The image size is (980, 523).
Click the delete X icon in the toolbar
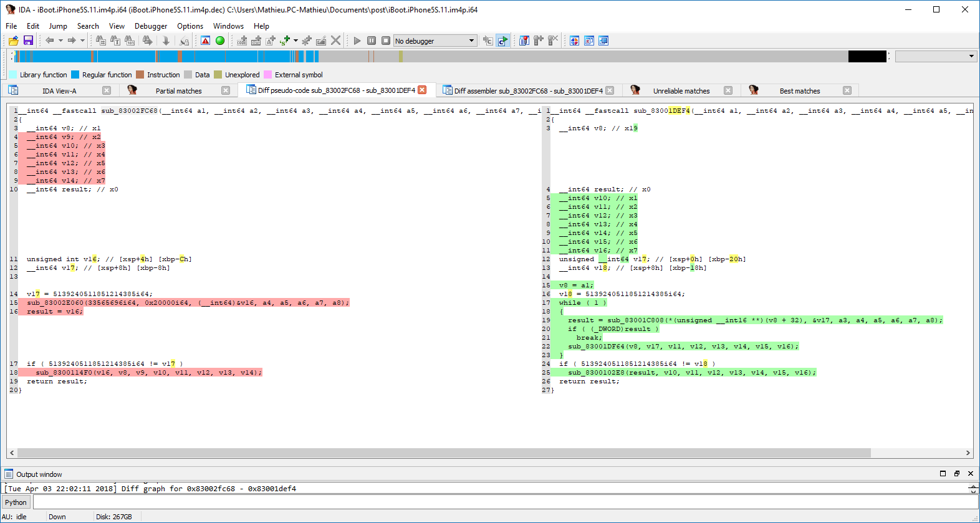tap(335, 41)
